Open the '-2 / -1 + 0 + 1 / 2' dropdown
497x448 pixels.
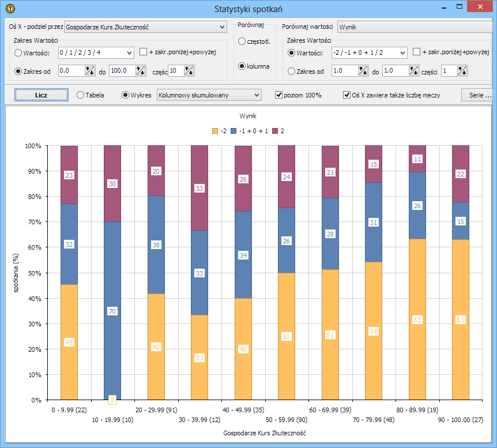point(369,52)
